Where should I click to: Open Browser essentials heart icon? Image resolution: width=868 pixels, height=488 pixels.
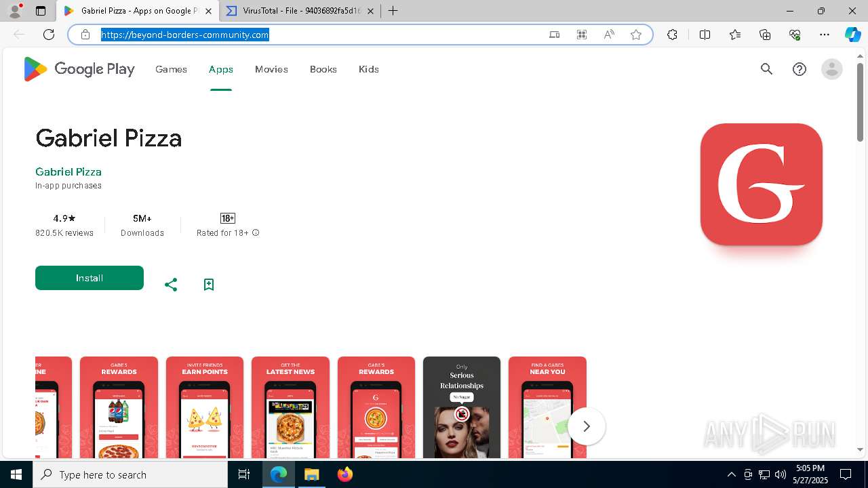click(x=795, y=35)
